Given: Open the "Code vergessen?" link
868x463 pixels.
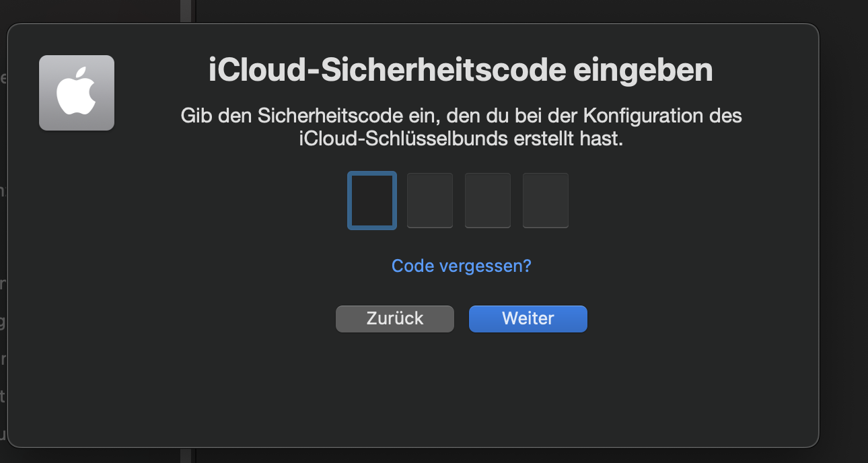Looking at the screenshot, I should [461, 266].
